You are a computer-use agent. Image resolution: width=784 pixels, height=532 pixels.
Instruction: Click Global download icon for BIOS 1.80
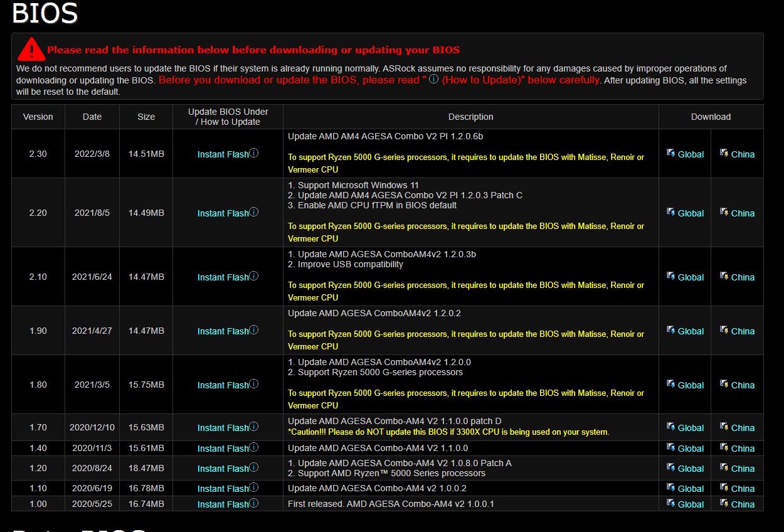(670, 384)
